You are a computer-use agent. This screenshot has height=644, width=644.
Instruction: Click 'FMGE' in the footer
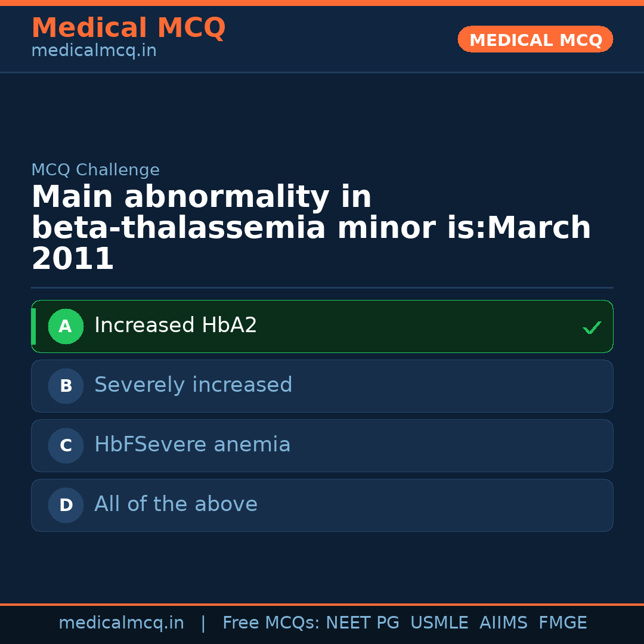tap(562, 623)
